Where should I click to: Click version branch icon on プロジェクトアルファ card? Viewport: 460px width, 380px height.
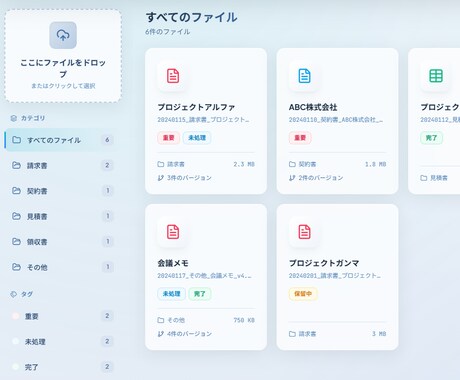161,178
